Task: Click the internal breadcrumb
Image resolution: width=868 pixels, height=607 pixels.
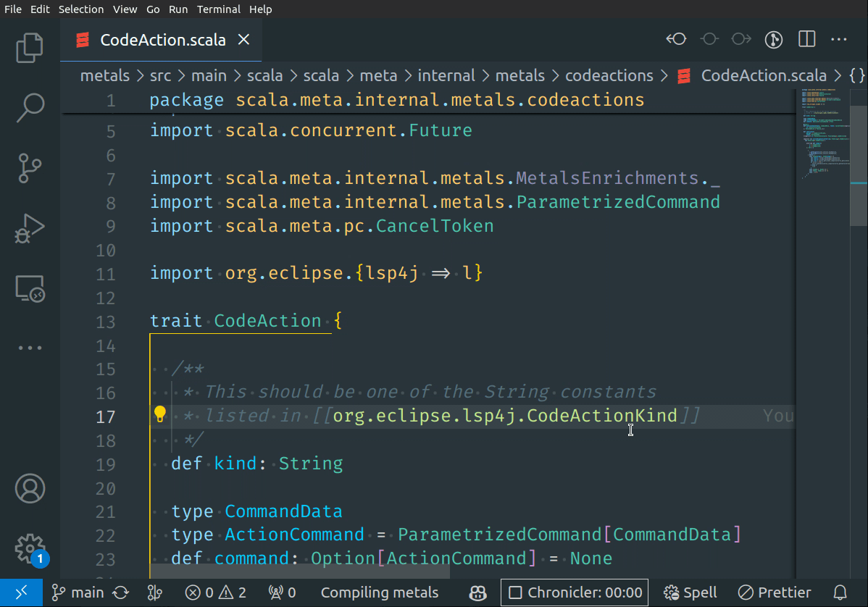Action: [446, 76]
